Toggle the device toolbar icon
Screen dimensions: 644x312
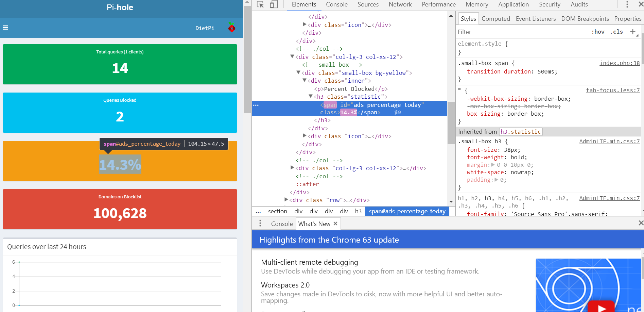[274, 4]
